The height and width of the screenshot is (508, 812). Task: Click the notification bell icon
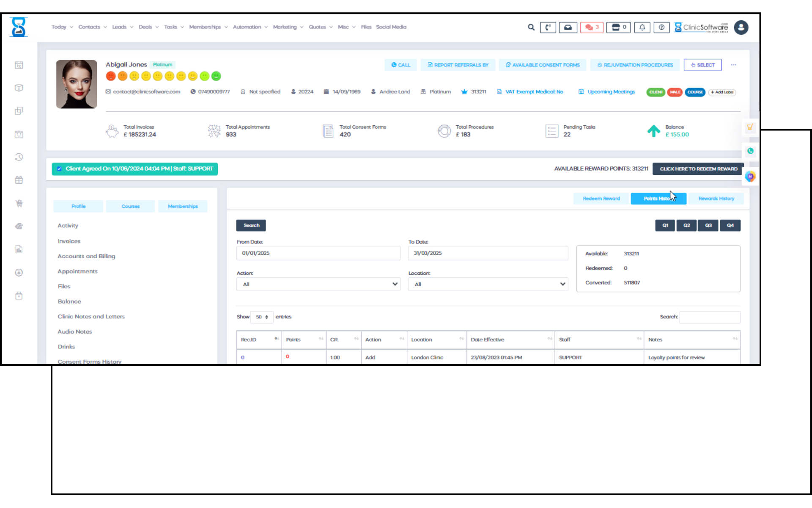click(642, 28)
